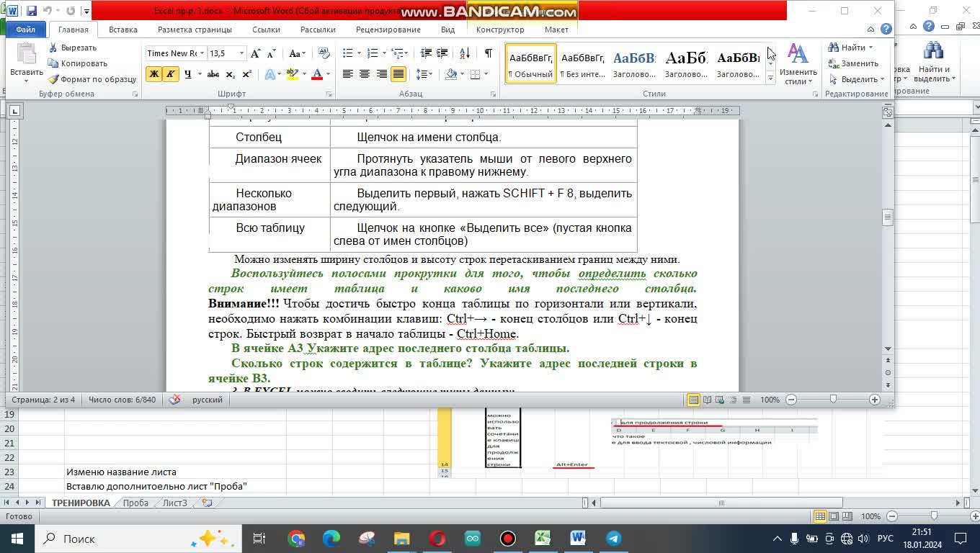Center-align the paragraph text
This screenshot has height=553, width=980.
pyautogui.click(x=365, y=74)
